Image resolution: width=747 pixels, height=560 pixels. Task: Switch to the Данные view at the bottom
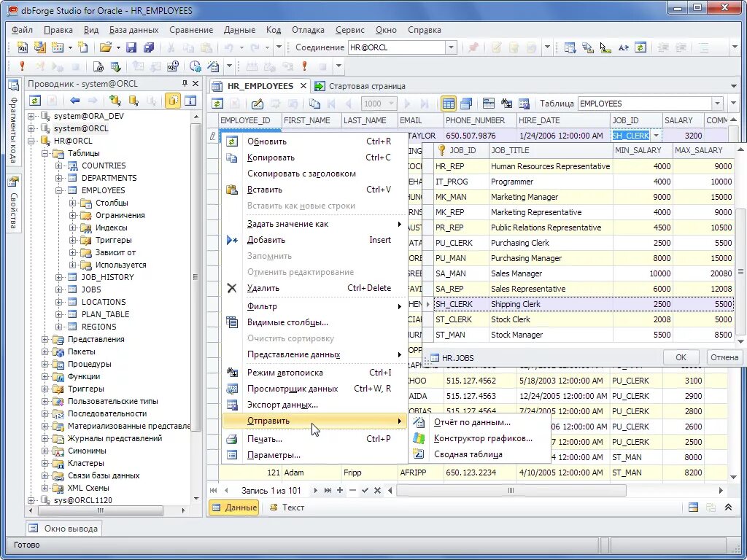pyautogui.click(x=233, y=507)
